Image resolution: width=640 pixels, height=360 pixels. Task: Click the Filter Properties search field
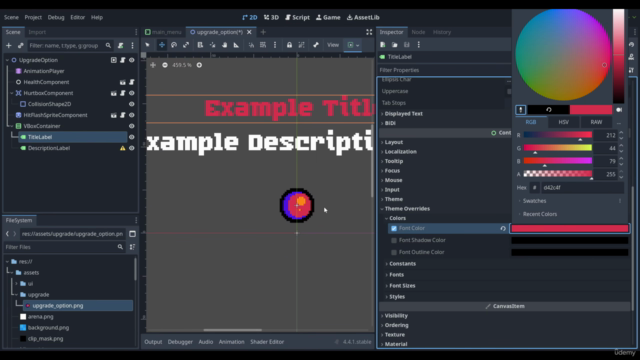[x=444, y=70]
